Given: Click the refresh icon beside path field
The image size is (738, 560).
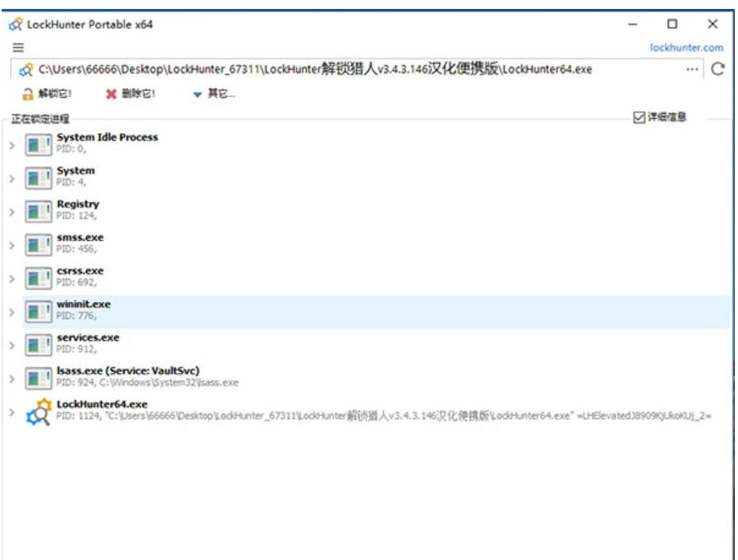Looking at the screenshot, I should 718,69.
